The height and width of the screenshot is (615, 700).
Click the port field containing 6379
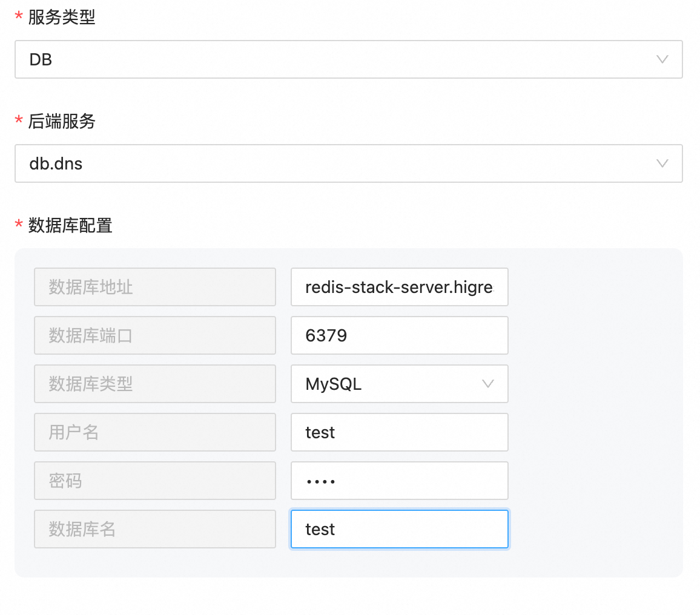click(x=399, y=335)
